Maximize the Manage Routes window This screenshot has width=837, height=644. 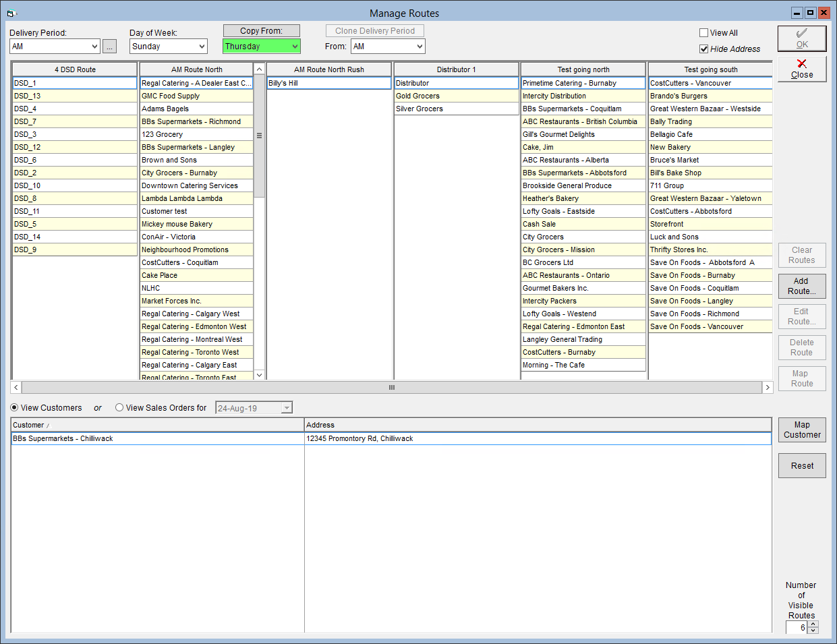(x=810, y=13)
